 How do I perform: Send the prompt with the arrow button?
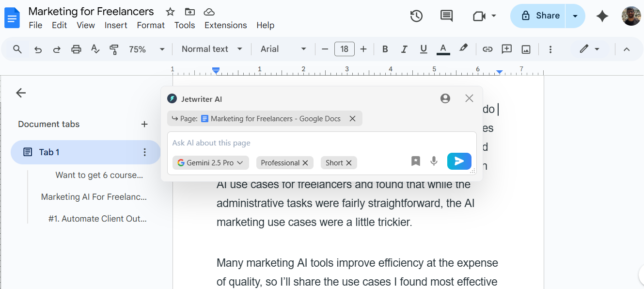459,161
